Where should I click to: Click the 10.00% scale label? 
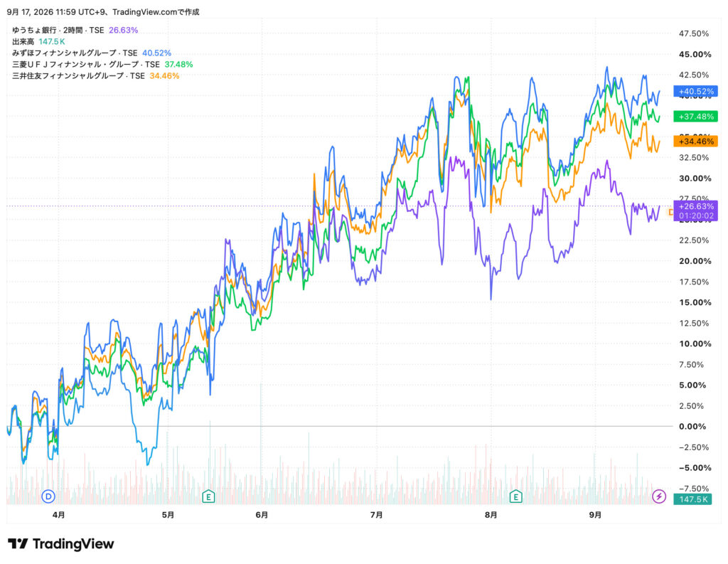[695, 344]
